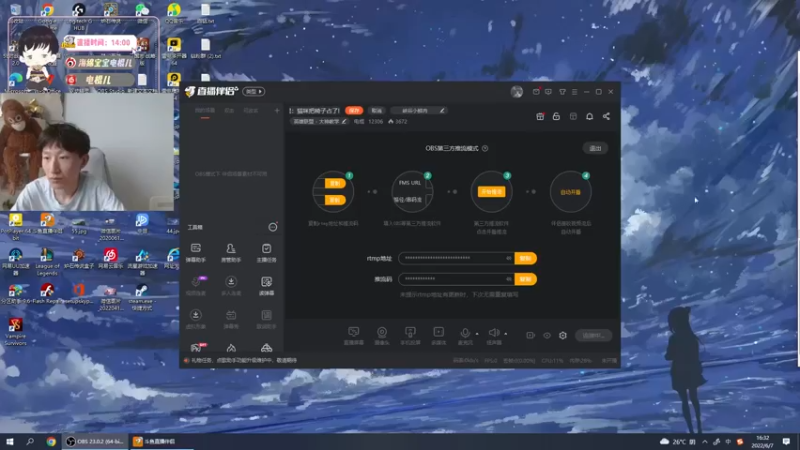Open the Windows notification center
800x450 pixels.
(786, 441)
